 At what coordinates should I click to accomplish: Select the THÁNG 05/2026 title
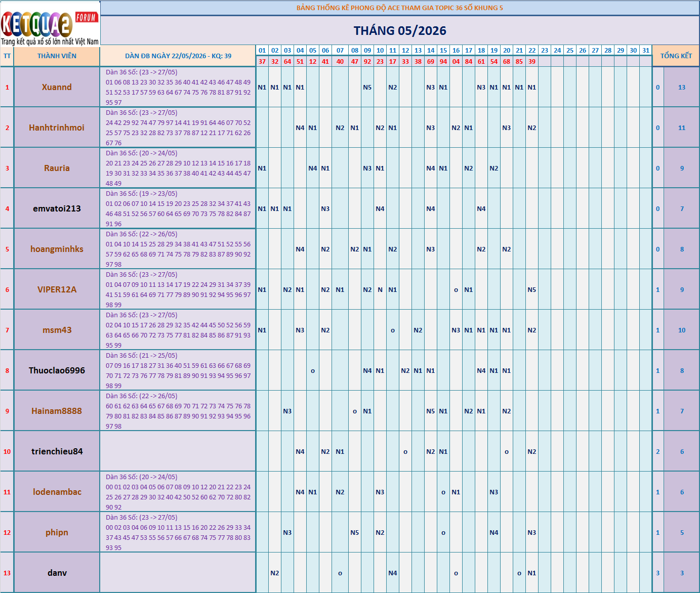(400, 31)
